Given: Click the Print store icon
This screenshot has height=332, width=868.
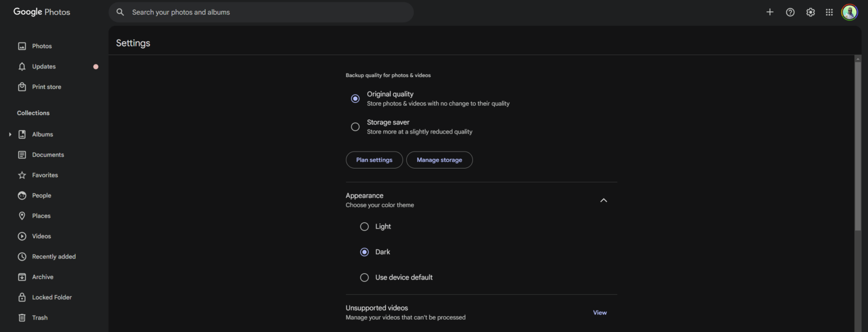Looking at the screenshot, I should click(21, 87).
